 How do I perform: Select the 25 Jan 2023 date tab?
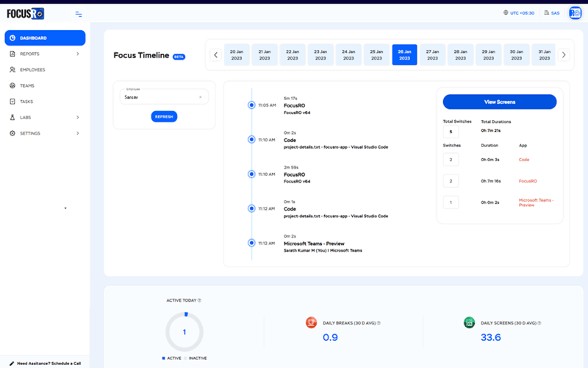tap(376, 54)
